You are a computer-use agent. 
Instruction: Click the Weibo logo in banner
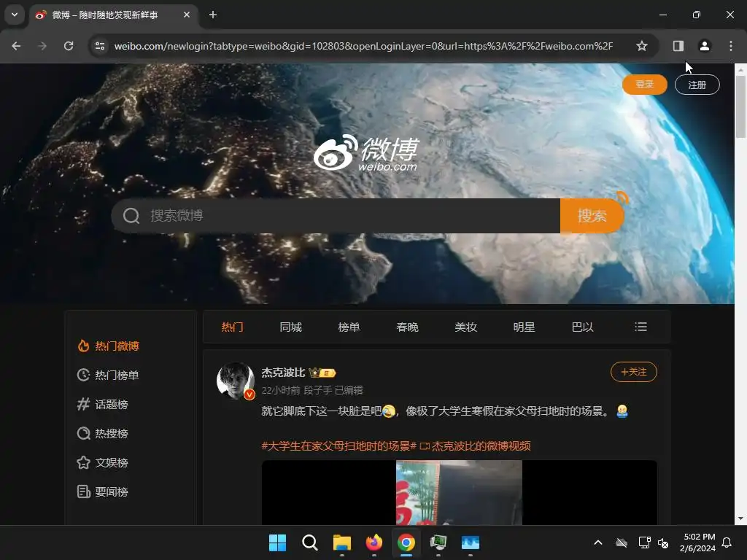point(366,153)
